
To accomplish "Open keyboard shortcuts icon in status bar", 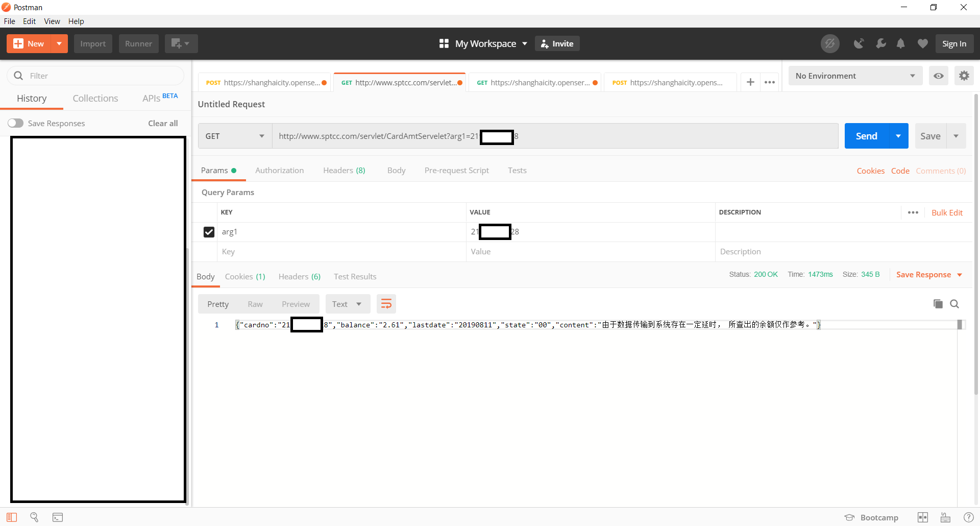I will 945,517.
